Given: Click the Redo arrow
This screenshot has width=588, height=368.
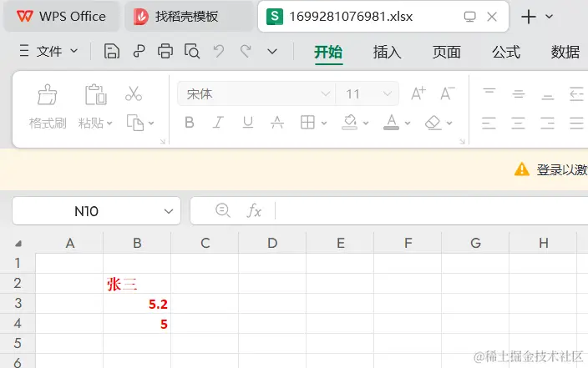Looking at the screenshot, I should pos(246,51).
